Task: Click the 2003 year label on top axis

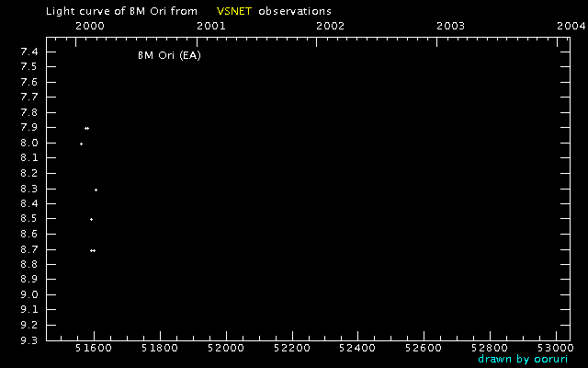Action: (x=450, y=26)
